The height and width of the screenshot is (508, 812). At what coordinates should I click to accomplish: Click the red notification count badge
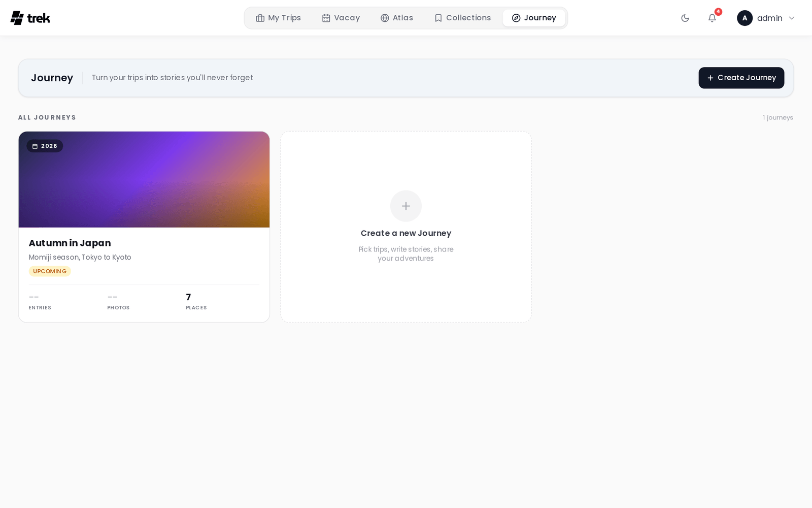(718, 12)
